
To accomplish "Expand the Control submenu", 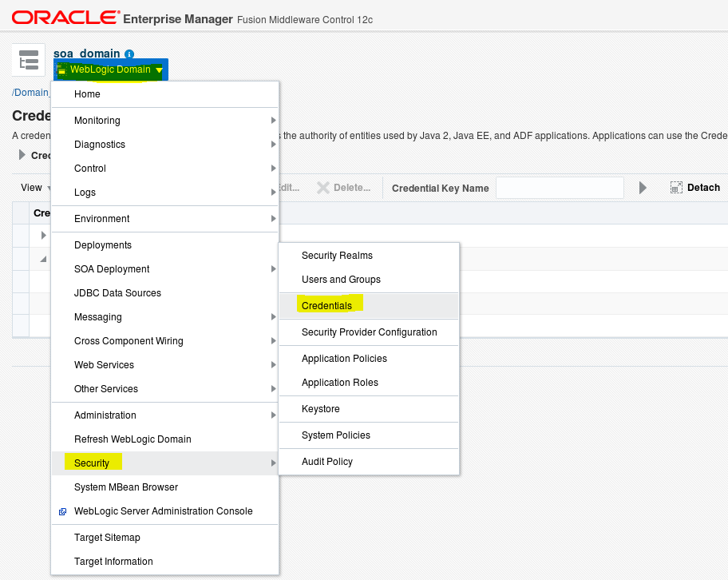I will pos(274,169).
